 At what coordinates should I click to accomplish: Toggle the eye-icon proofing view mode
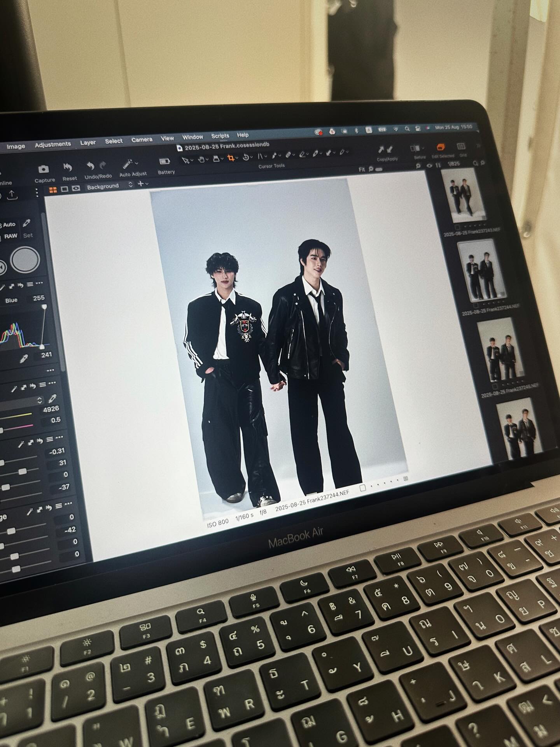click(76, 188)
